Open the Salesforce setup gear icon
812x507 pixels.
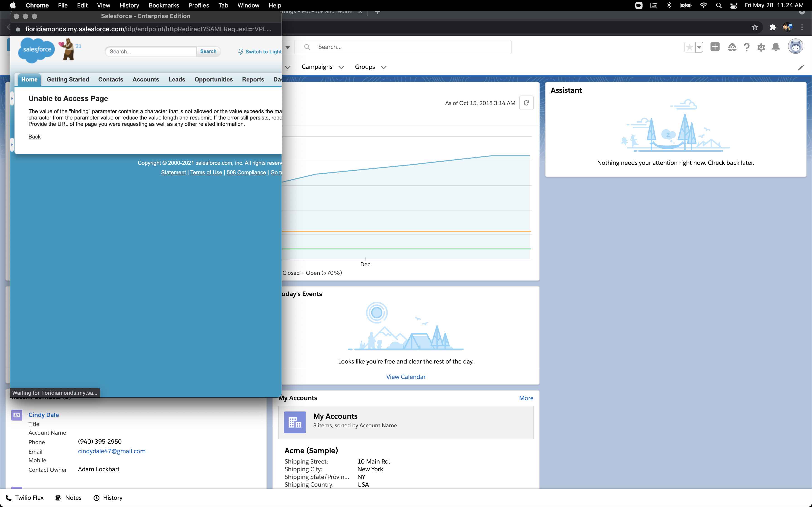(761, 47)
